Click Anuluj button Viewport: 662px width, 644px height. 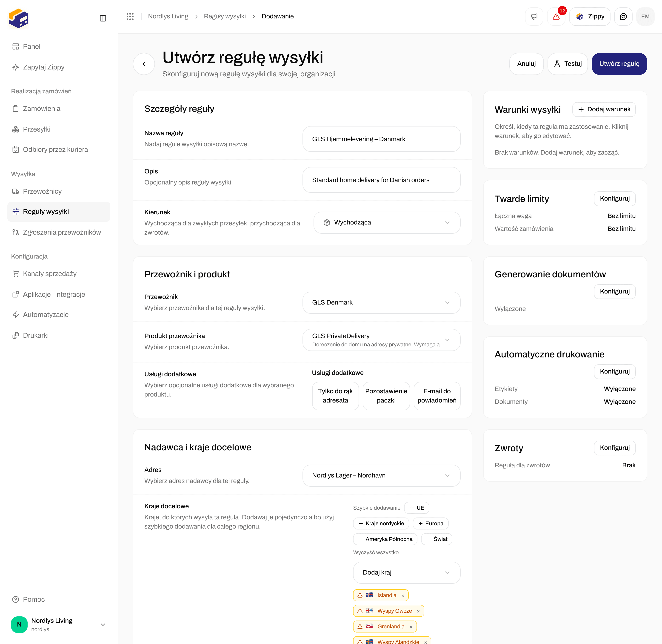pyautogui.click(x=526, y=64)
